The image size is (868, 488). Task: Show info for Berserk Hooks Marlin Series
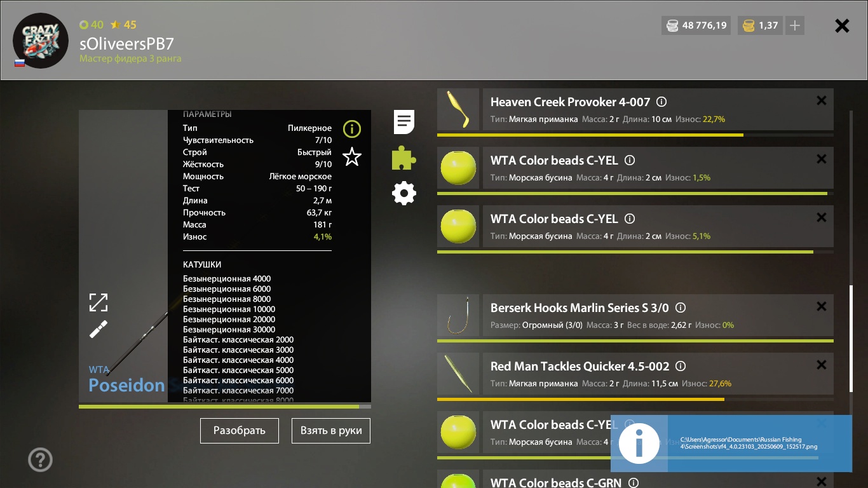click(x=681, y=308)
